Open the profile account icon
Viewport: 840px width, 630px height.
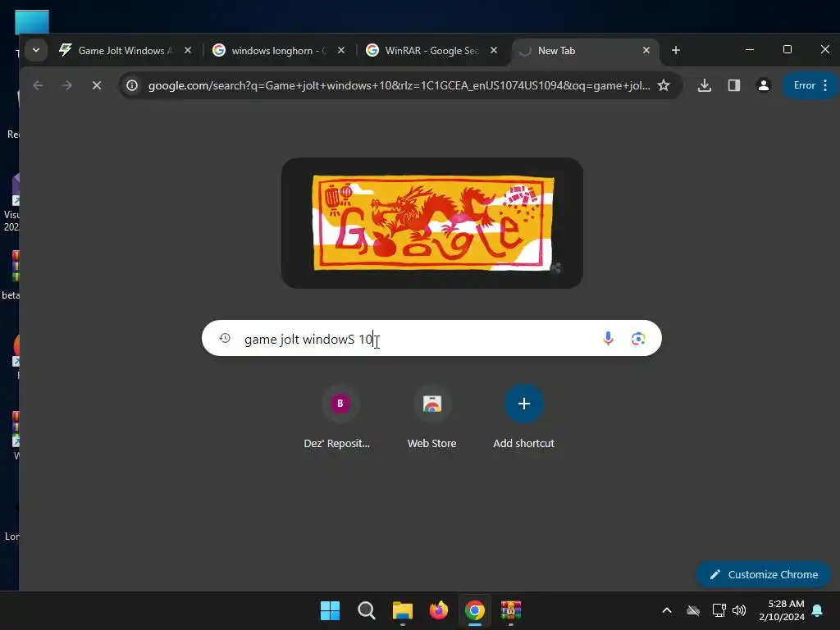point(764,85)
